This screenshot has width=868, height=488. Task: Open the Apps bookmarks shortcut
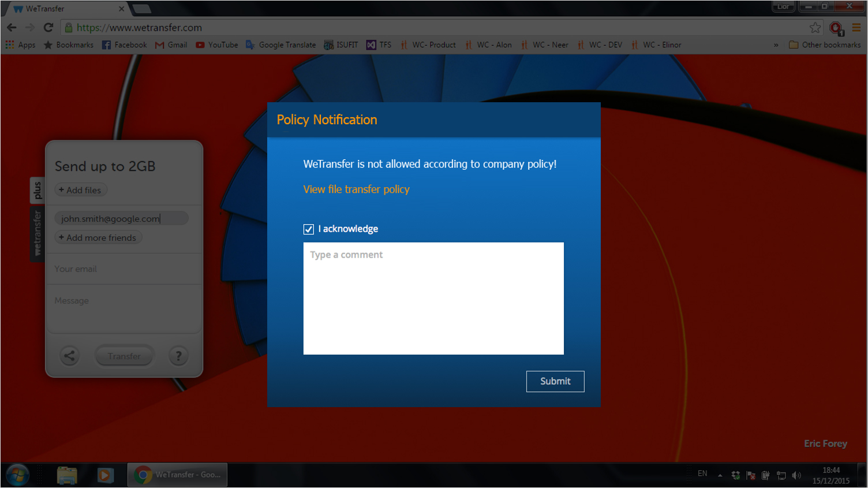(x=20, y=44)
